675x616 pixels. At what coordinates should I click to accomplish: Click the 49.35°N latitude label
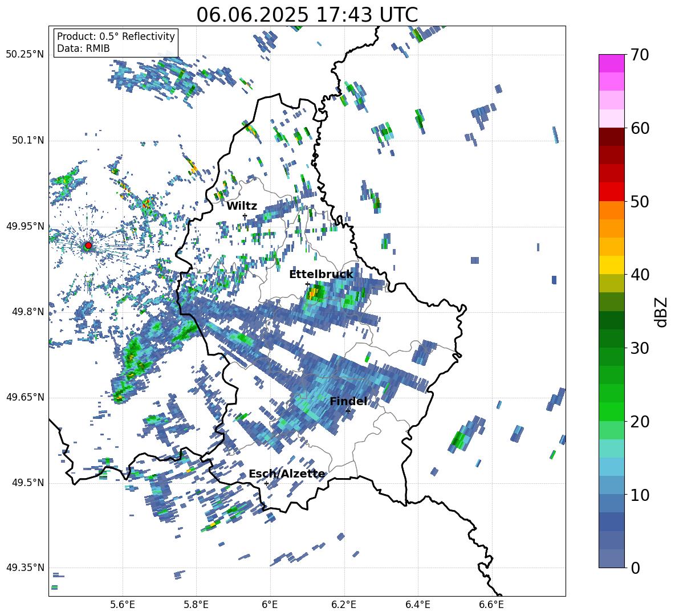[25, 568]
